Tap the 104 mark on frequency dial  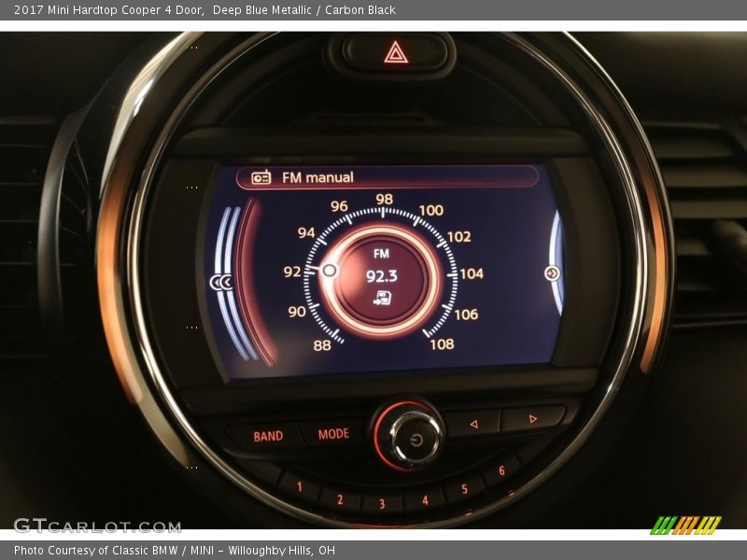point(471,273)
